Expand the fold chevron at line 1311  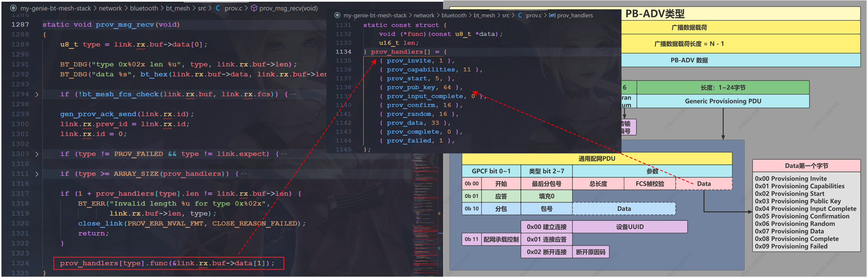click(x=37, y=174)
